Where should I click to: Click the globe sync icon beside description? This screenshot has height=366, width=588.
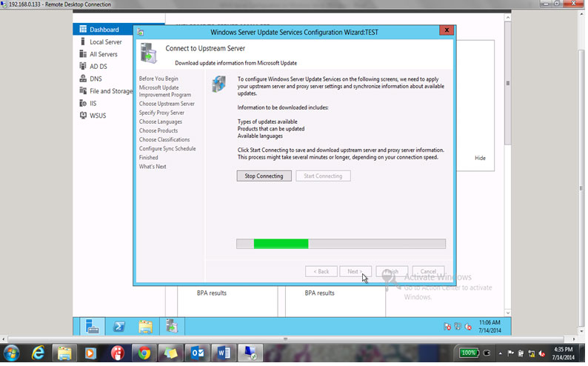(218, 84)
